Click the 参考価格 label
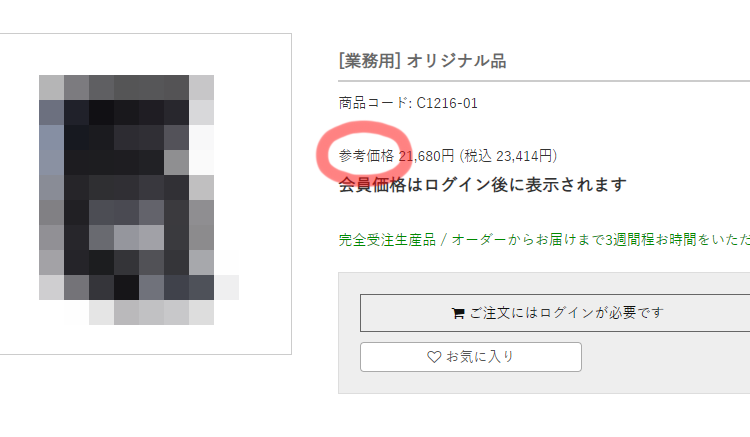Image resolution: width=750 pixels, height=437 pixels. click(366, 156)
